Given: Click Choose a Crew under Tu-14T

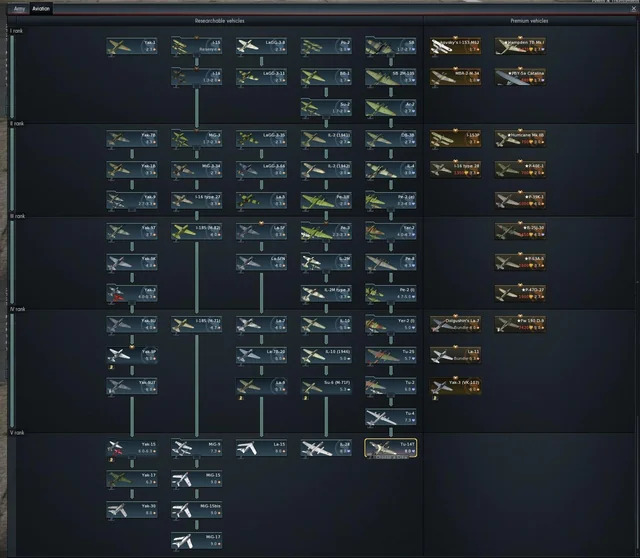Looking at the screenshot, I should [391, 457].
